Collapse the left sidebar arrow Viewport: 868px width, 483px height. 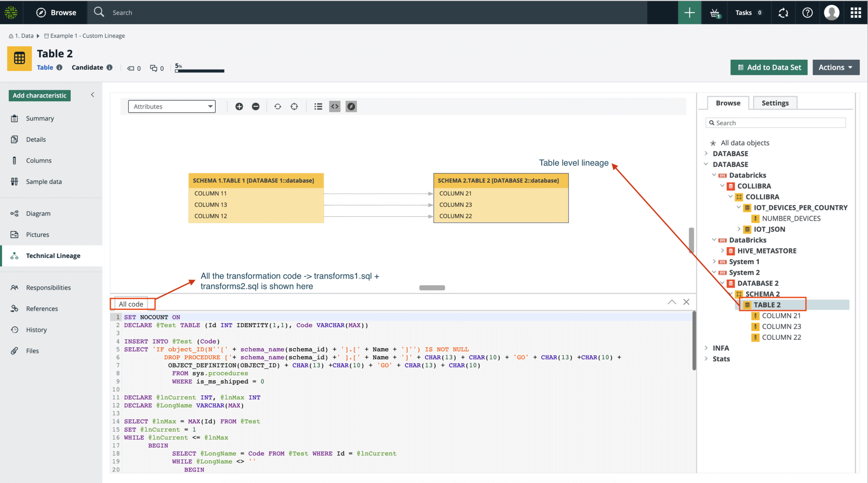(92, 95)
